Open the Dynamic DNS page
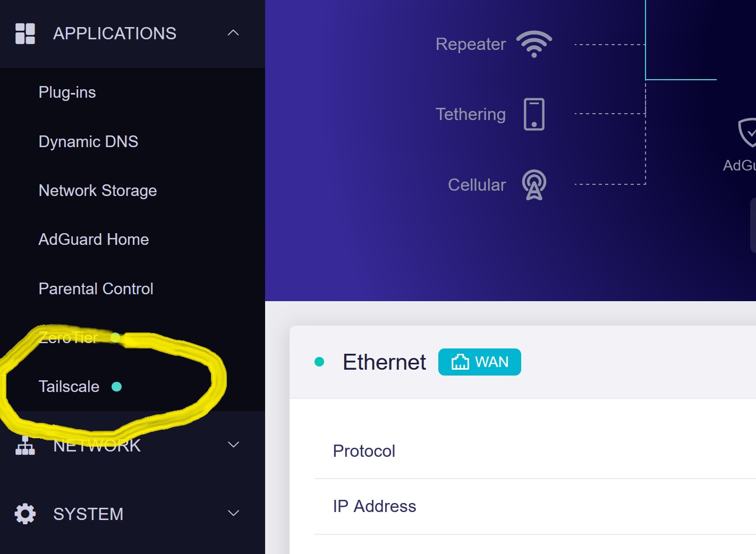Image resolution: width=756 pixels, height=554 pixels. [x=88, y=142]
